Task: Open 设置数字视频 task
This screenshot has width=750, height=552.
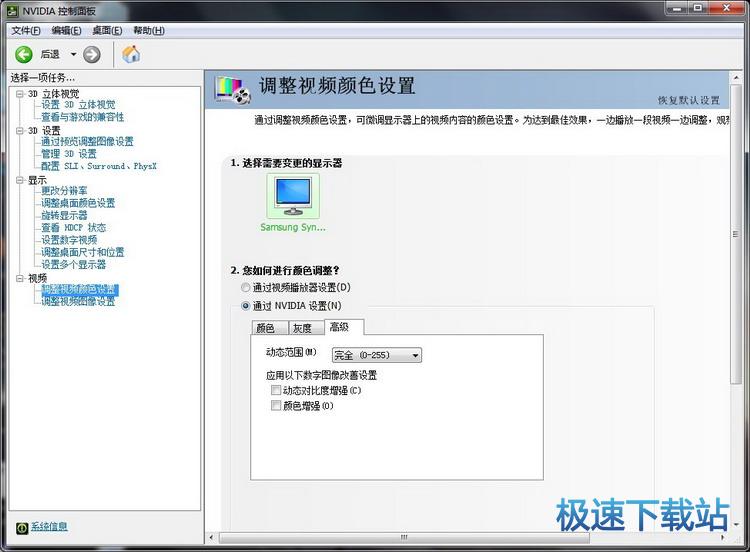Action: [69, 240]
